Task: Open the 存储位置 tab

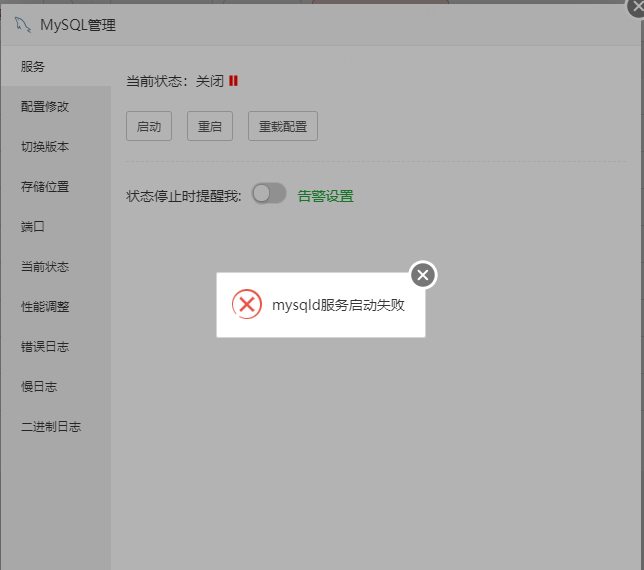Action: tap(56, 186)
